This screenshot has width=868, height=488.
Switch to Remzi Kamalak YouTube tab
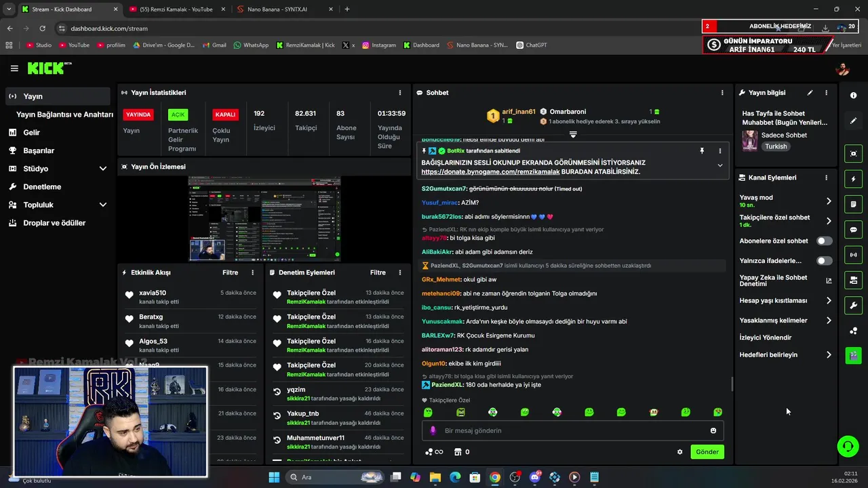pyautogui.click(x=175, y=9)
